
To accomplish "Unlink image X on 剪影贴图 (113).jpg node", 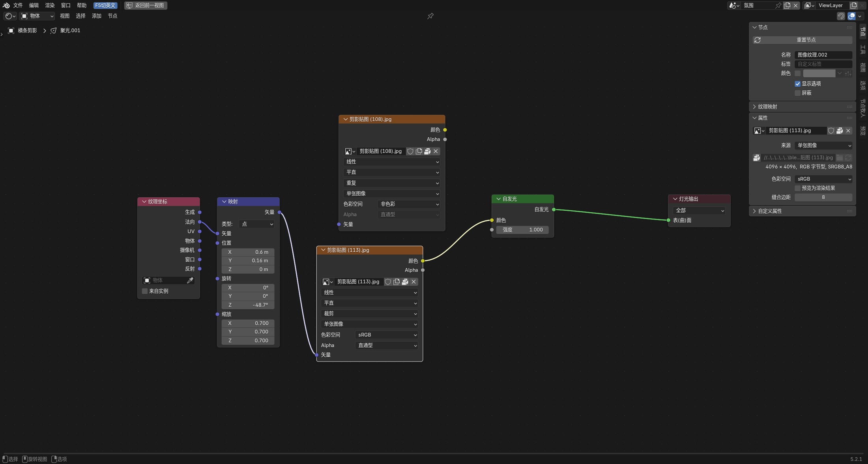I will 414,282.
